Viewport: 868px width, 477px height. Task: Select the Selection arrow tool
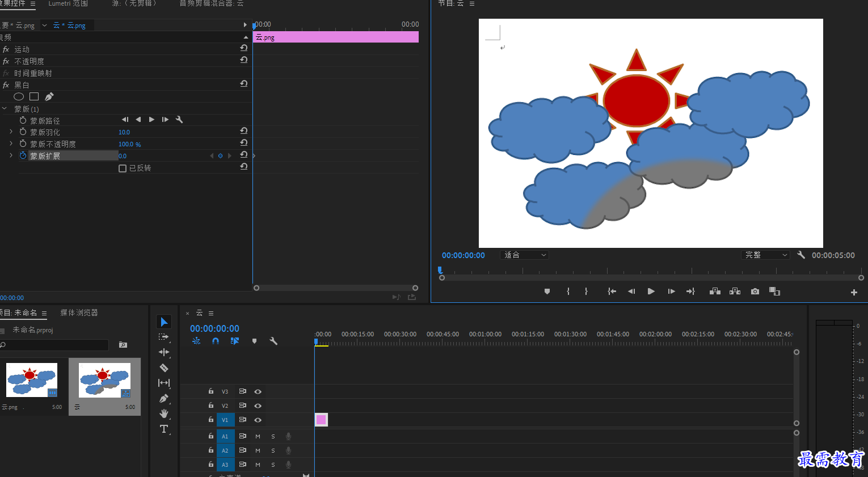pyautogui.click(x=164, y=322)
